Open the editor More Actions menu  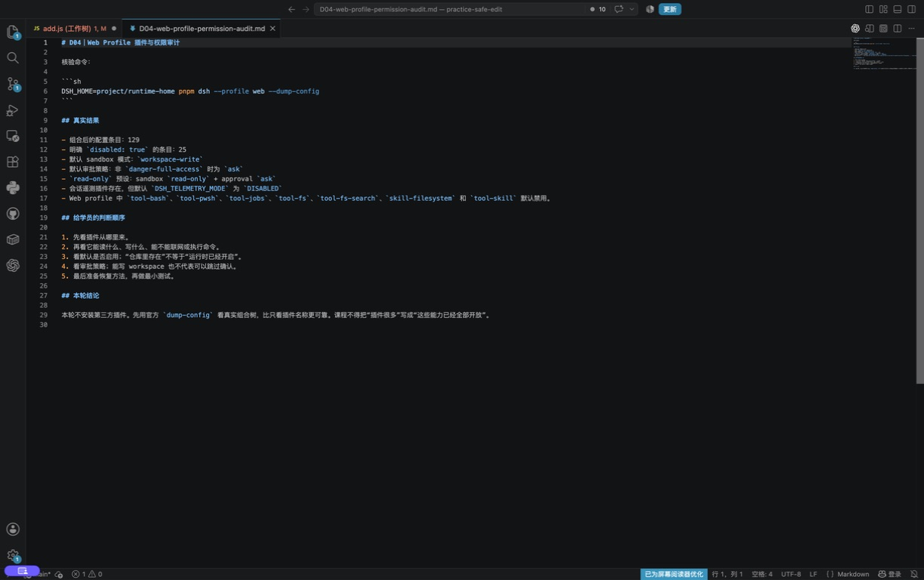(x=912, y=29)
